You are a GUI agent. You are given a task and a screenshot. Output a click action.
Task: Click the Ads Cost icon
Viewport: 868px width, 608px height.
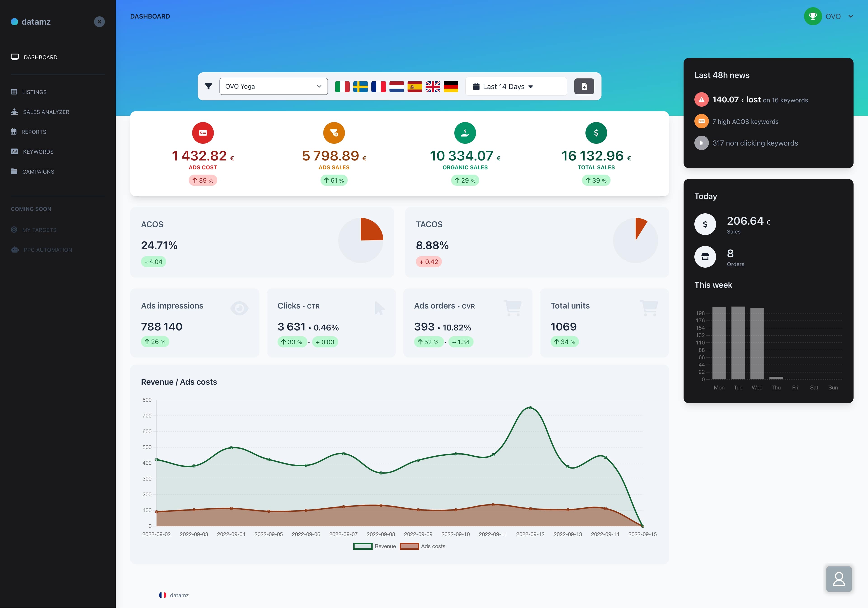[203, 132]
